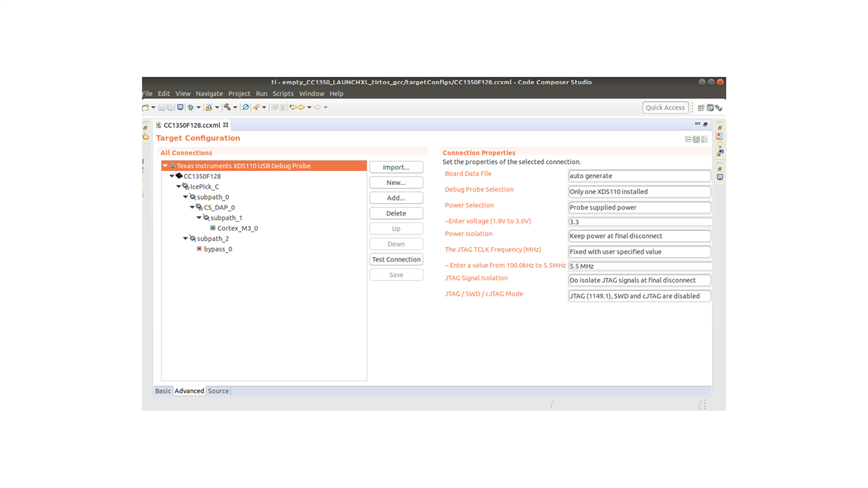The width and height of the screenshot is (868, 488).
Task: Open the Project menu
Action: [x=239, y=93]
